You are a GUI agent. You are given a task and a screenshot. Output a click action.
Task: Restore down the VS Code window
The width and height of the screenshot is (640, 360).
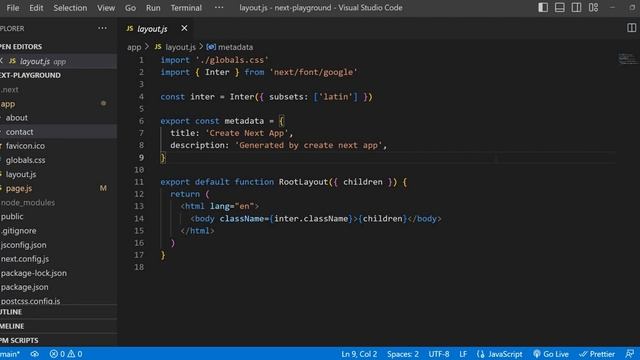pos(633,7)
